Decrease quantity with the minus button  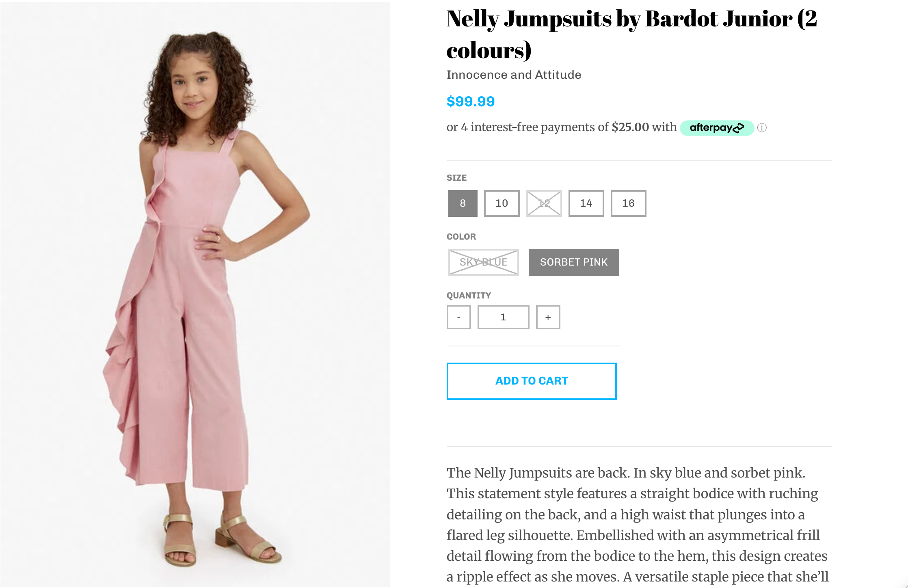pyautogui.click(x=458, y=317)
